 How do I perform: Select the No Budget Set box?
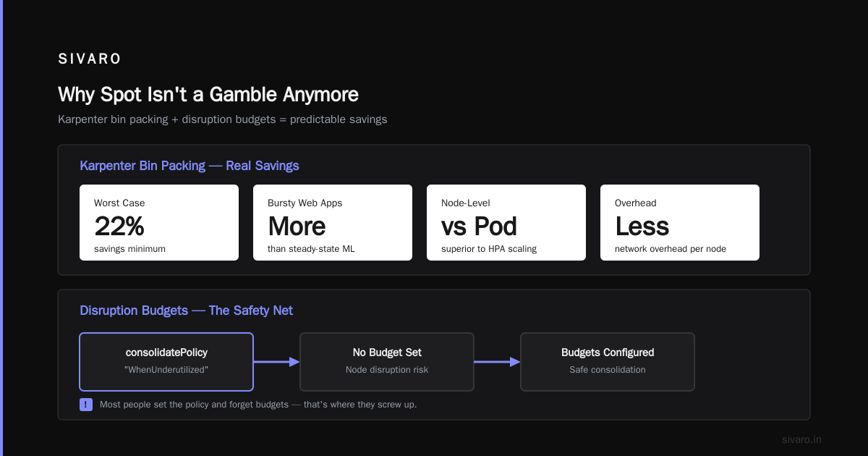[387, 362]
